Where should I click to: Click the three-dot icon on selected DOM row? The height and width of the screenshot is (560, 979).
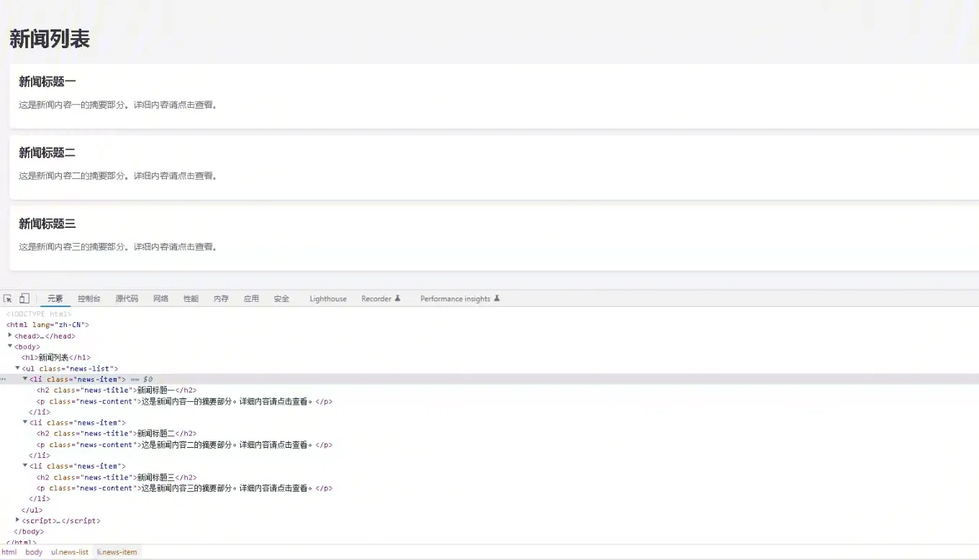(x=4, y=379)
